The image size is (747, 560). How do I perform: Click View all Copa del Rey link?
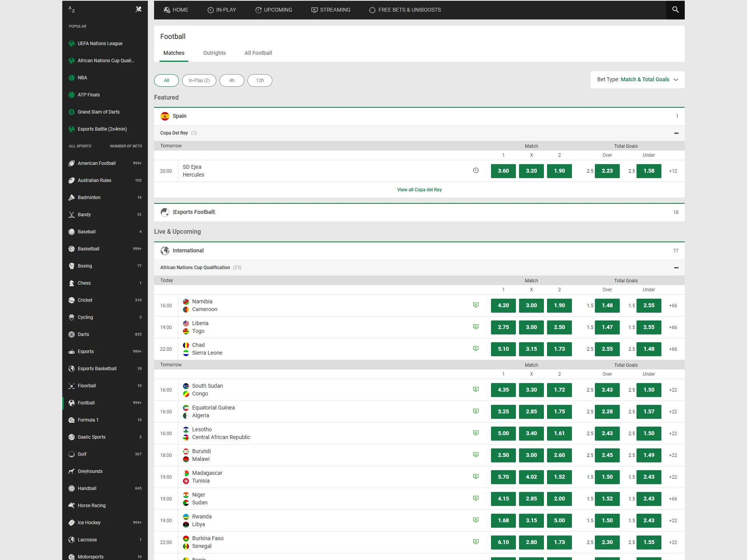(x=419, y=189)
